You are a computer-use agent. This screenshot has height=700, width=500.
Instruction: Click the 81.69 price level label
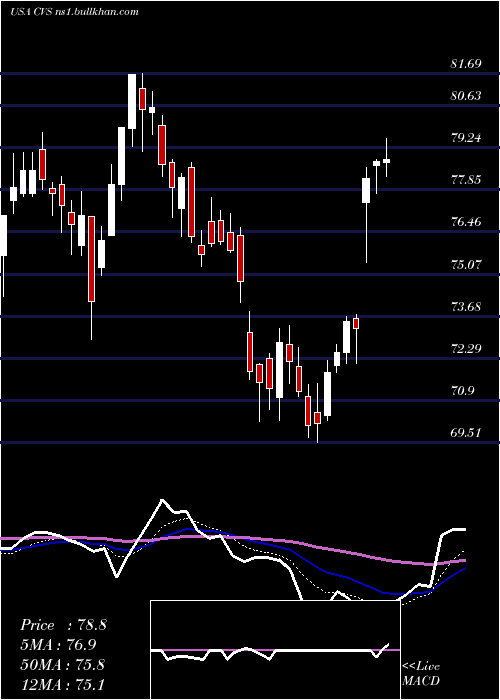point(466,63)
